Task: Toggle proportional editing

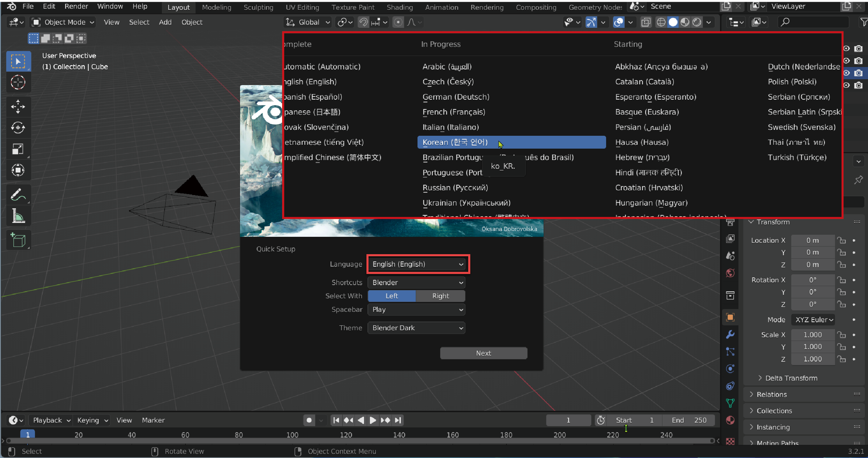Action: tap(398, 22)
